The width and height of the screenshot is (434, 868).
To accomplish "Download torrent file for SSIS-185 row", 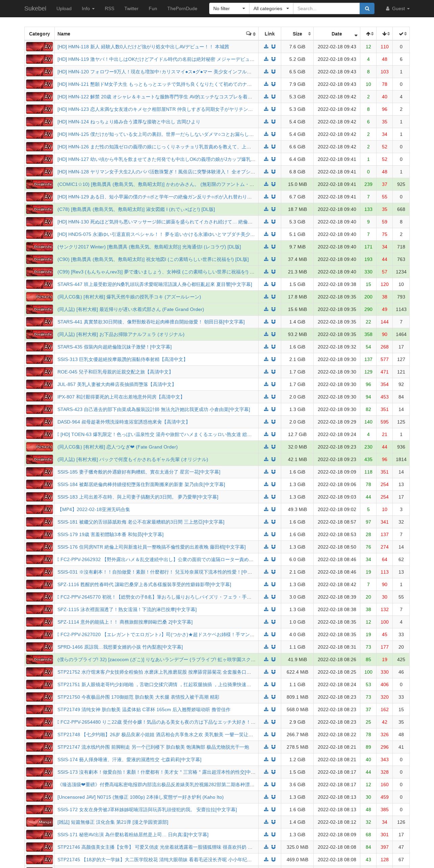I will [x=266, y=472].
